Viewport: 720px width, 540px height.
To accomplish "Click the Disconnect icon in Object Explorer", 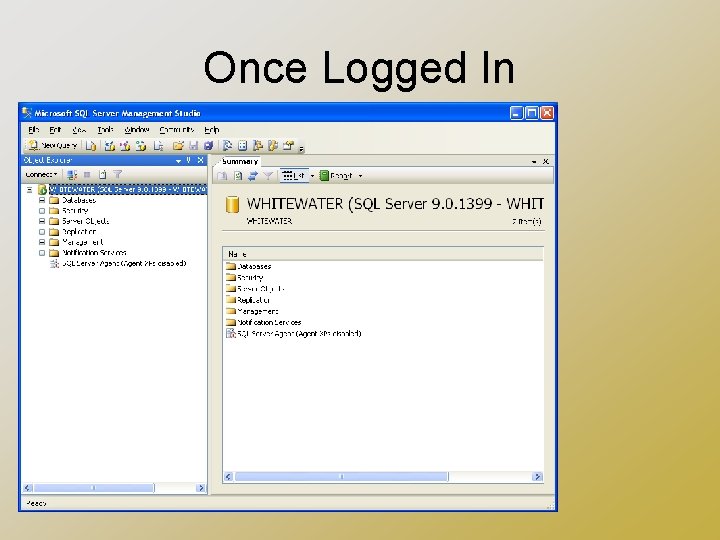I will point(72,174).
